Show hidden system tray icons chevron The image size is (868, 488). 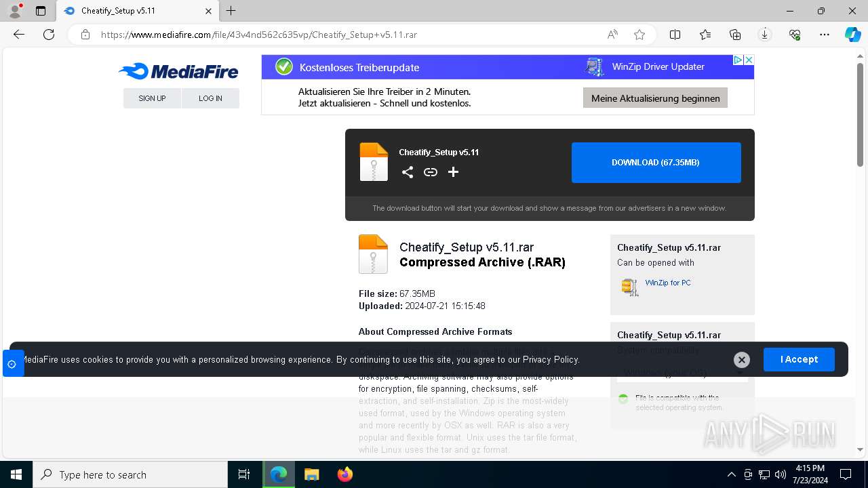[731, 474]
